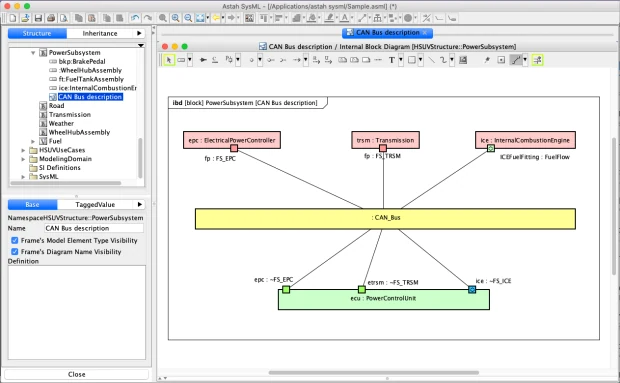Select the Transmission block in tree
Screen dimensions: 620x383
coord(70,115)
